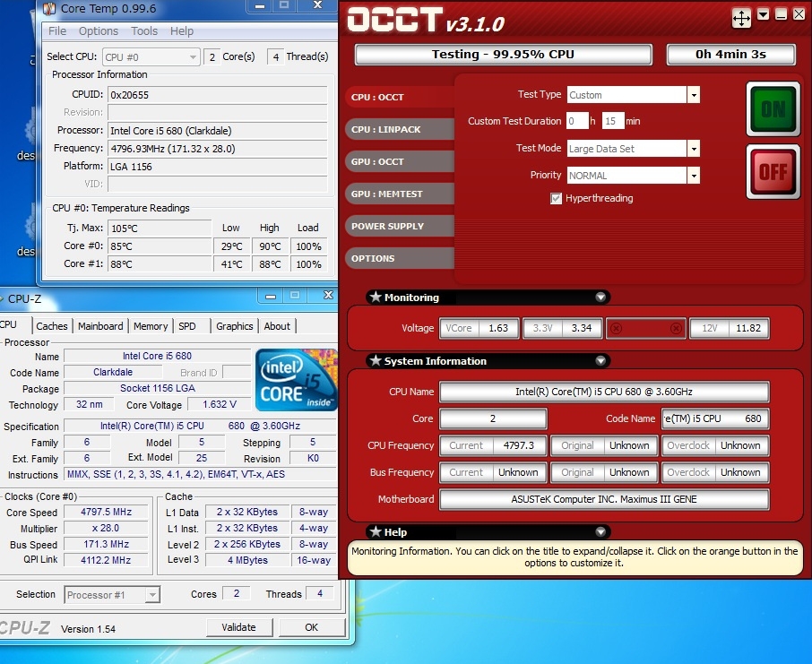This screenshot has height=664, width=812.
Task: Open the Test Mode dropdown
Action: coord(694,149)
